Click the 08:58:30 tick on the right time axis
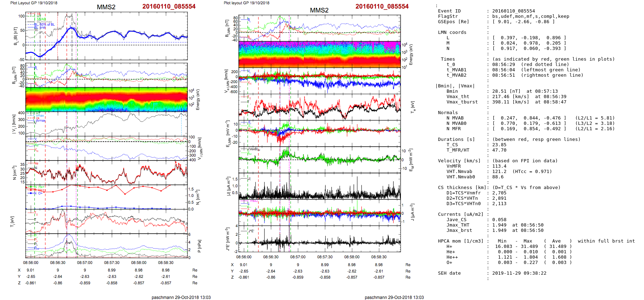Image resolution: width=644 pixels, height=300 pixels. pyautogui.click(x=379, y=257)
